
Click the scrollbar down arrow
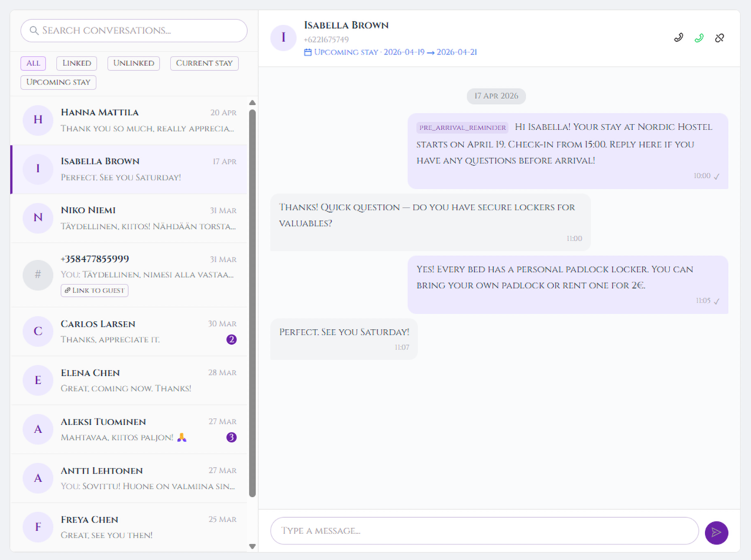click(252, 546)
